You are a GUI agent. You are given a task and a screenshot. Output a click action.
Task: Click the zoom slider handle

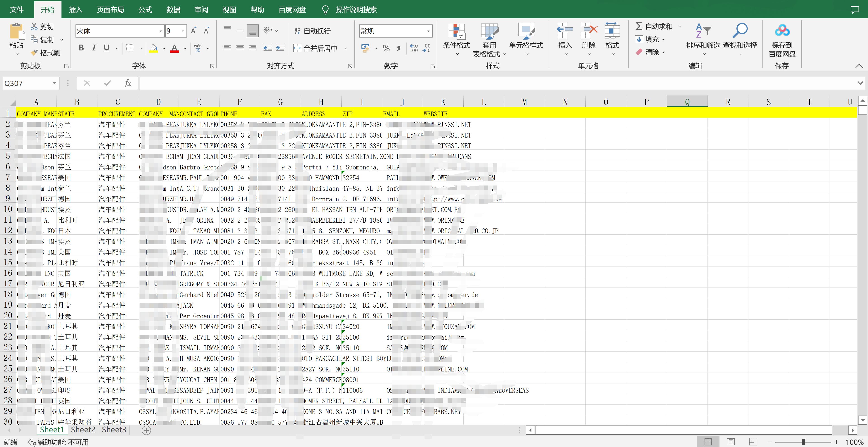[803, 442]
